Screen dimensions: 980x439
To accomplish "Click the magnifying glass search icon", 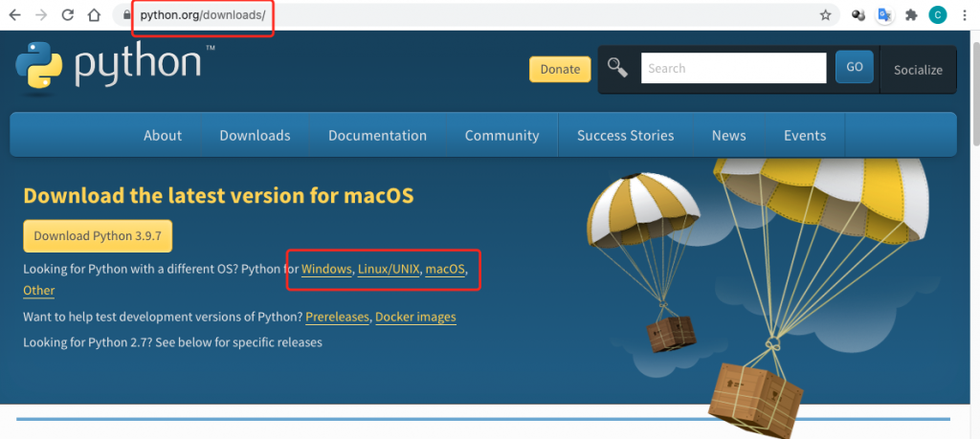I will pyautogui.click(x=617, y=68).
